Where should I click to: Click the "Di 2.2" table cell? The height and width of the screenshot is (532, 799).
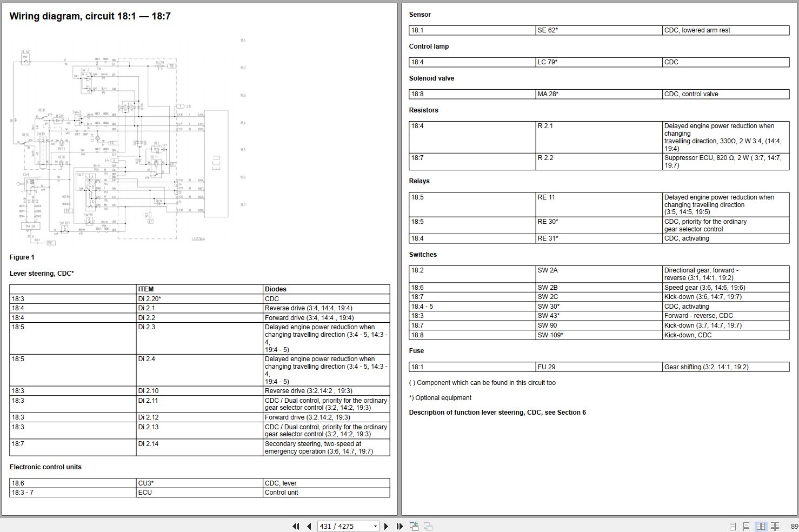(x=199, y=318)
